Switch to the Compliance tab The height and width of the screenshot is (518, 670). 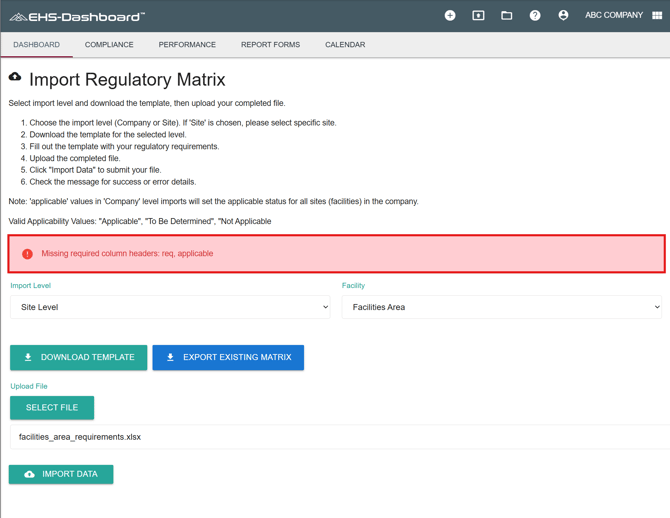point(109,45)
